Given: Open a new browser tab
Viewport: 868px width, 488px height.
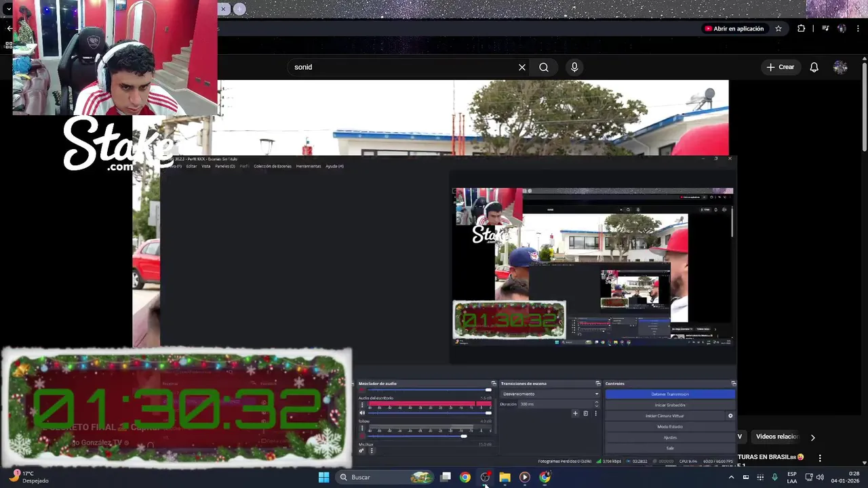Looking at the screenshot, I should coord(239,9).
